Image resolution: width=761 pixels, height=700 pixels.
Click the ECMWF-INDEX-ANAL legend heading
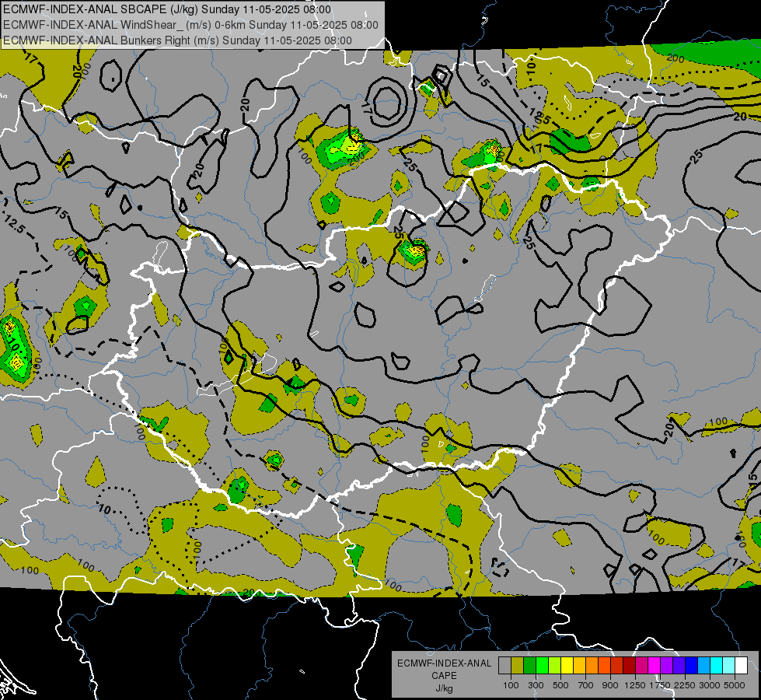coord(444,663)
